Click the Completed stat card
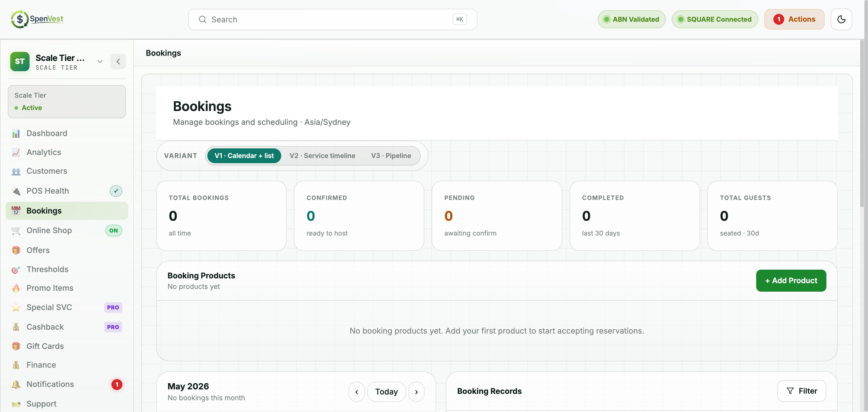Image resolution: width=868 pixels, height=412 pixels. [634, 216]
